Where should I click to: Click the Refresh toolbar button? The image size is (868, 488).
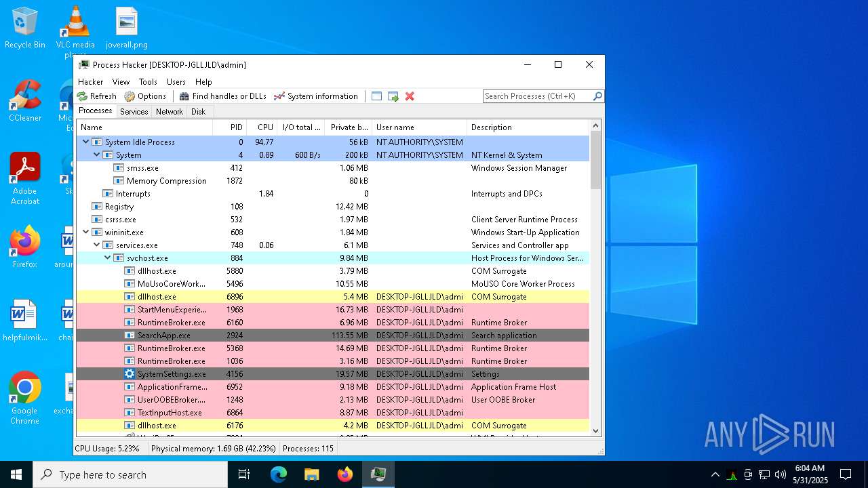[96, 96]
